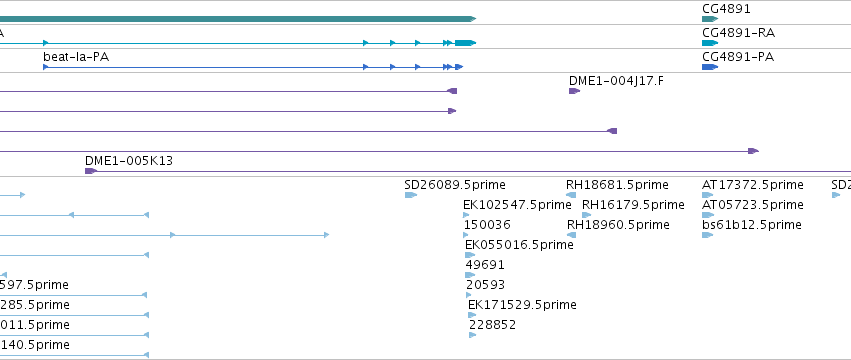The width and height of the screenshot is (851, 360).
Task: Click the EK055016.5prime feature arrow
Action: click(x=470, y=255)
